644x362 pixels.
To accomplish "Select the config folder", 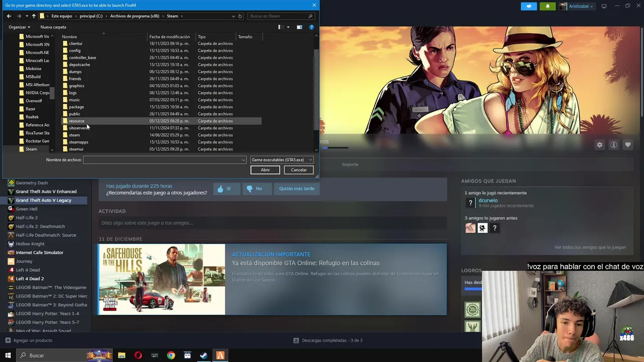I will [x=74, y=50].
